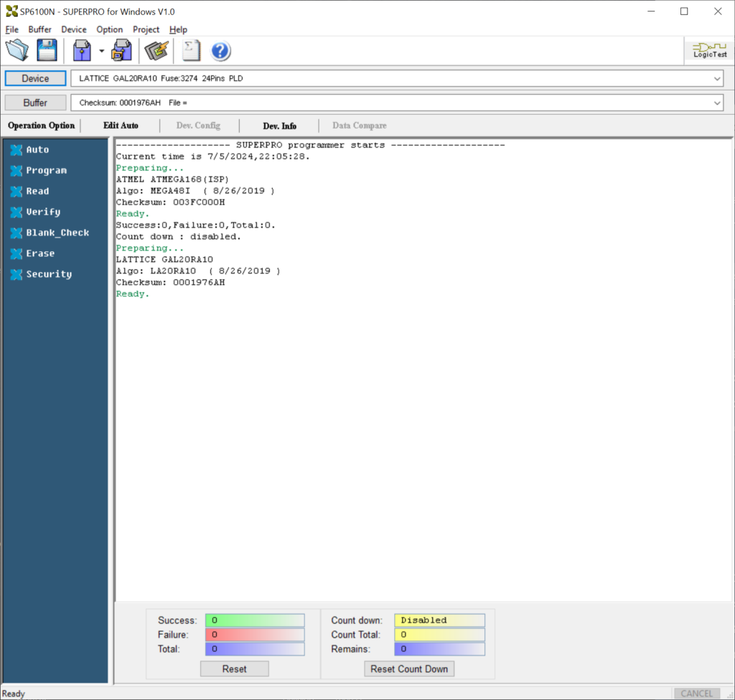Click the Select Device chip icon
The width and height of the screenshot is (735, 700).
click(156, 51)
